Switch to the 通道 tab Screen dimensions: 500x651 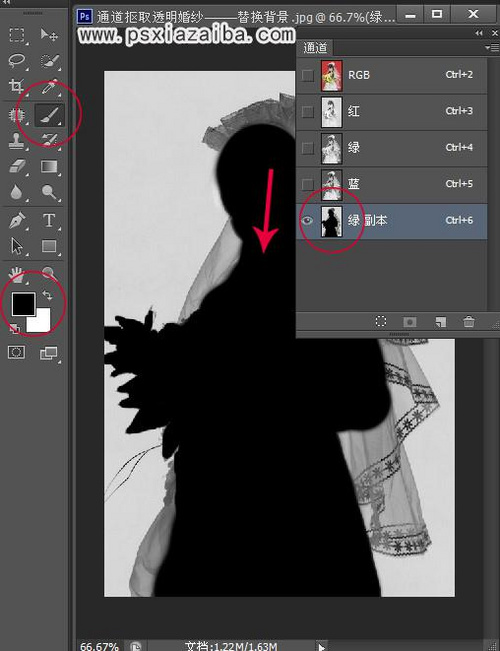(315, 48)
